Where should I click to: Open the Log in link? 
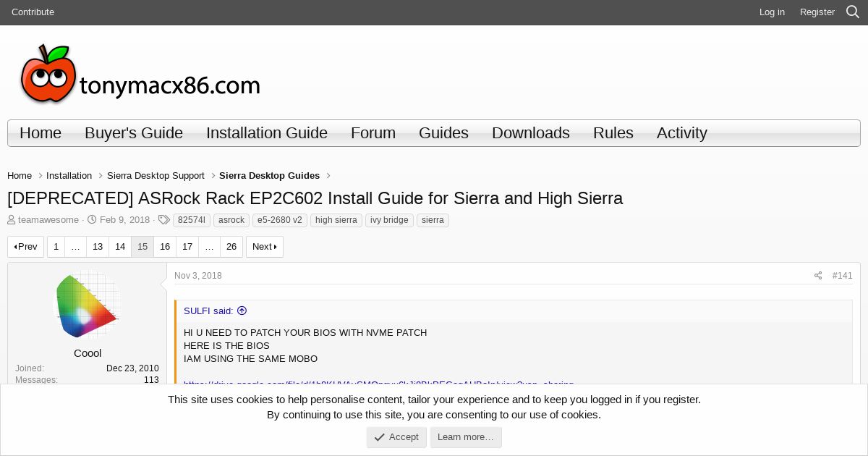[x=772, y=12]
